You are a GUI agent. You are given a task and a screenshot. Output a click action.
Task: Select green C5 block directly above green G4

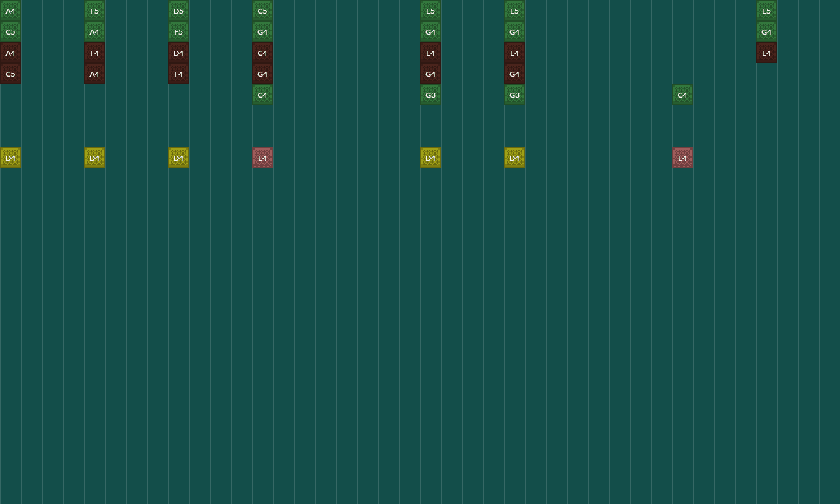[262, 10]
